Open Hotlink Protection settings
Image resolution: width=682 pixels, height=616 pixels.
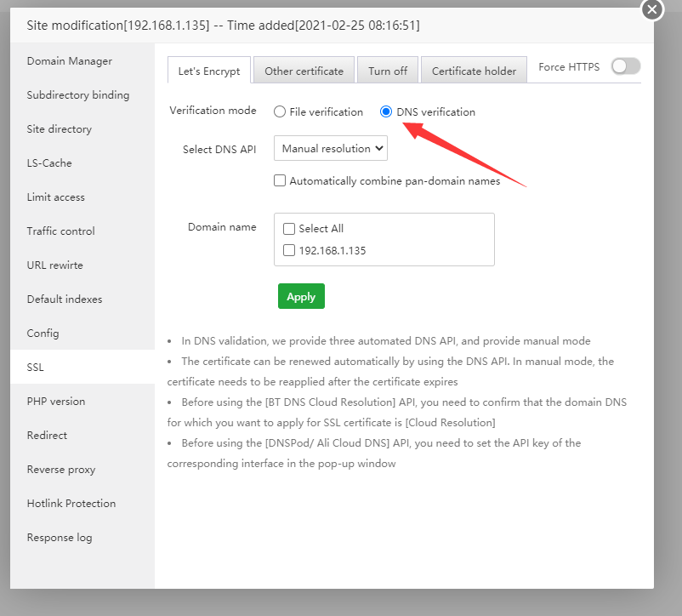coord(82,504)
